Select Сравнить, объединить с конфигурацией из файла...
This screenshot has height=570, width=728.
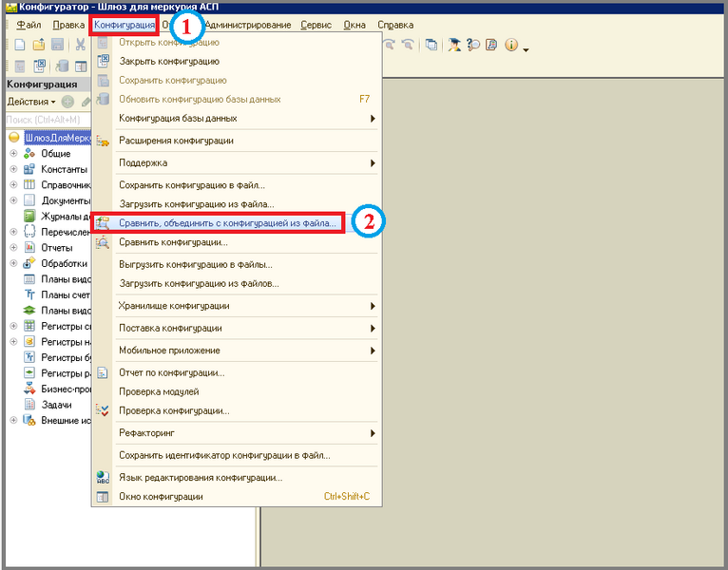(237, 223)
